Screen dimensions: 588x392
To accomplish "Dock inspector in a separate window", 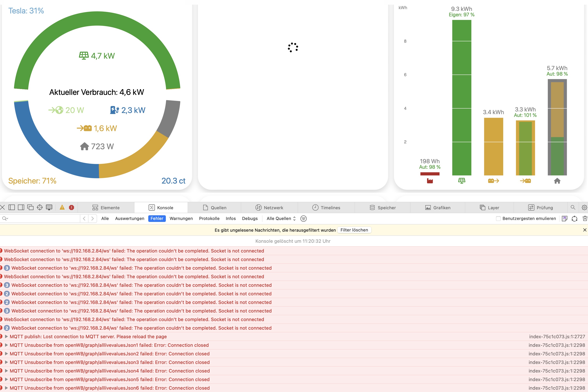I will pyautogui.click(x=31, y=207).
